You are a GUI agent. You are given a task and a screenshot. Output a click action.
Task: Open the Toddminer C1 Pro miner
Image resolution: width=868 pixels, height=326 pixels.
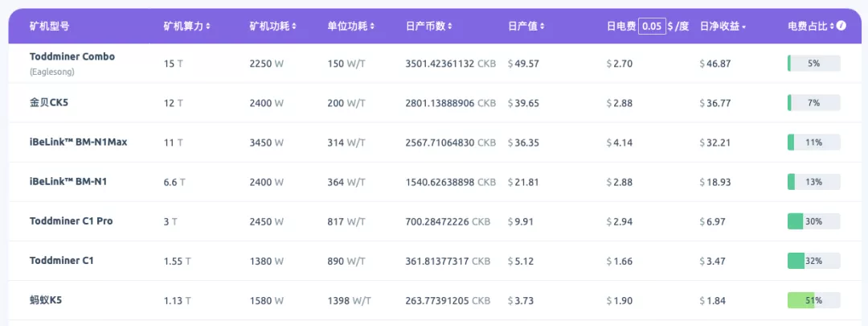pyautogui.click(x=71, y=221)
